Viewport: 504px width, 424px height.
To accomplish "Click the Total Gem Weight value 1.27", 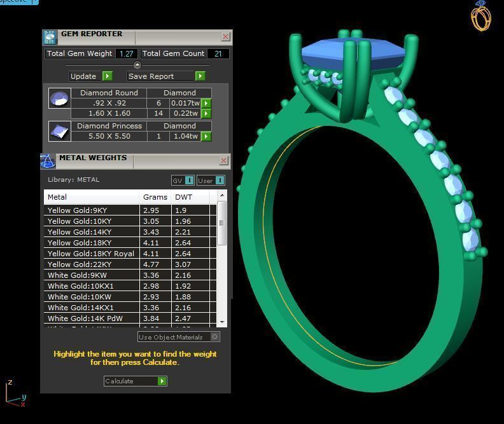I will click(127, 53).
